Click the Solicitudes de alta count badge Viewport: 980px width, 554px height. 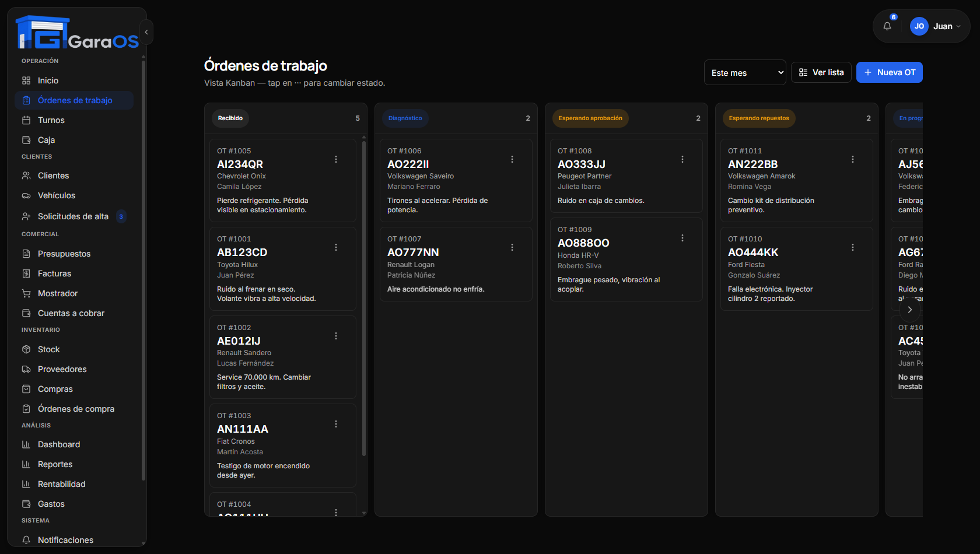(x=121, y=216)
